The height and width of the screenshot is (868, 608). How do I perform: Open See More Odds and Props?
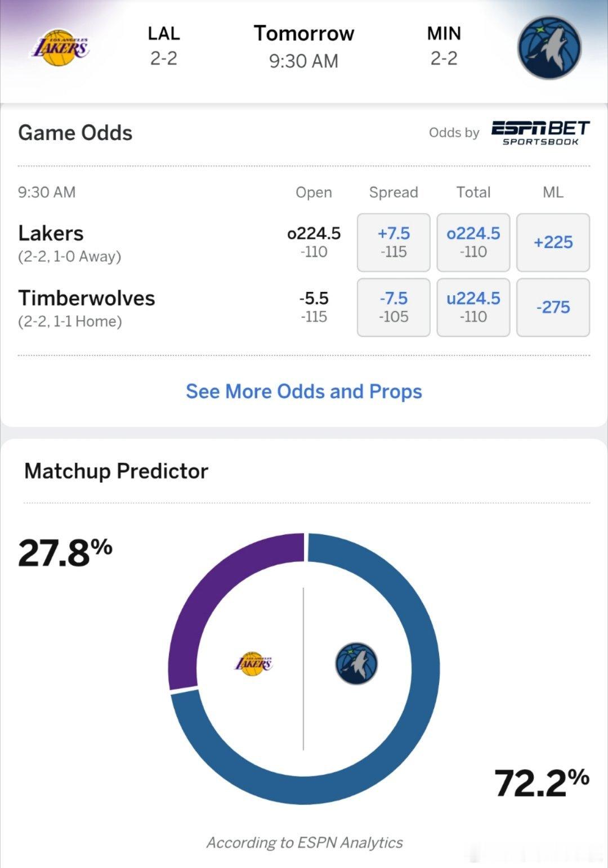(x=303, y=391)
